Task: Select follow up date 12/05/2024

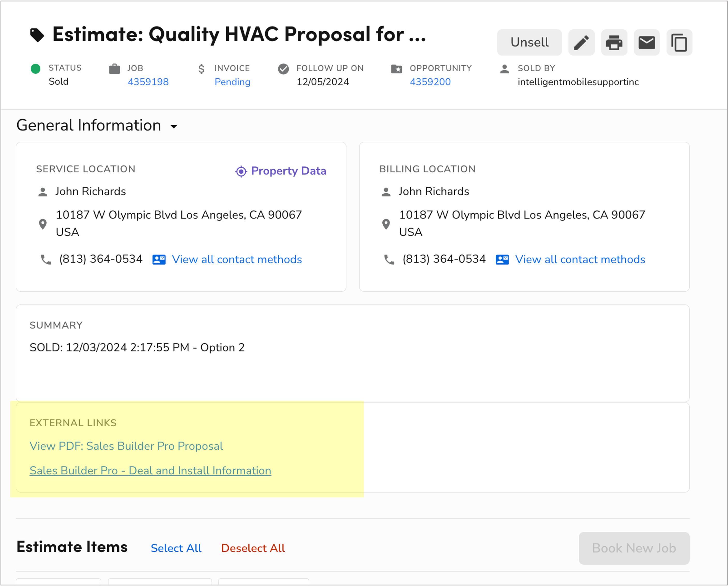Action: (322, 82)
